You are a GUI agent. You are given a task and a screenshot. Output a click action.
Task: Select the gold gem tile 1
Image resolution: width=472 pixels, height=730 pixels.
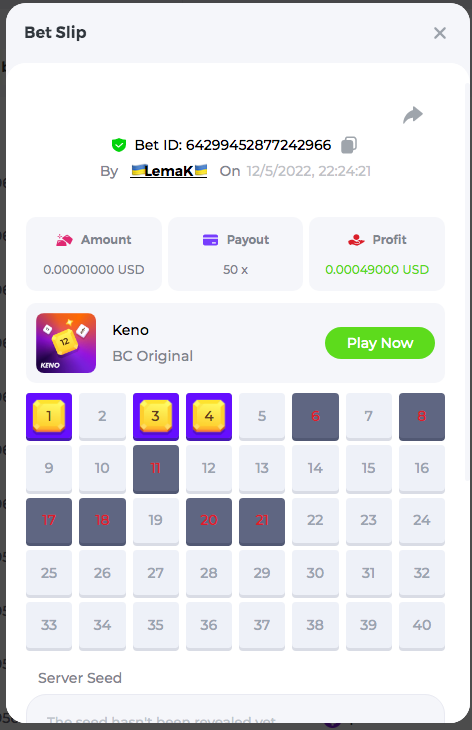[x=49, y=417]
